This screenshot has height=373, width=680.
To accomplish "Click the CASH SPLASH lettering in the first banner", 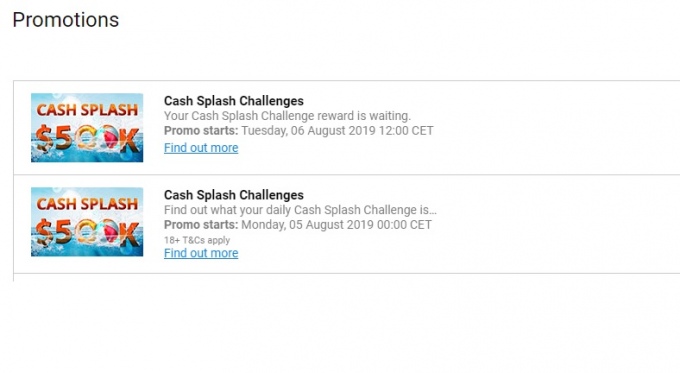I will [87, 110].
